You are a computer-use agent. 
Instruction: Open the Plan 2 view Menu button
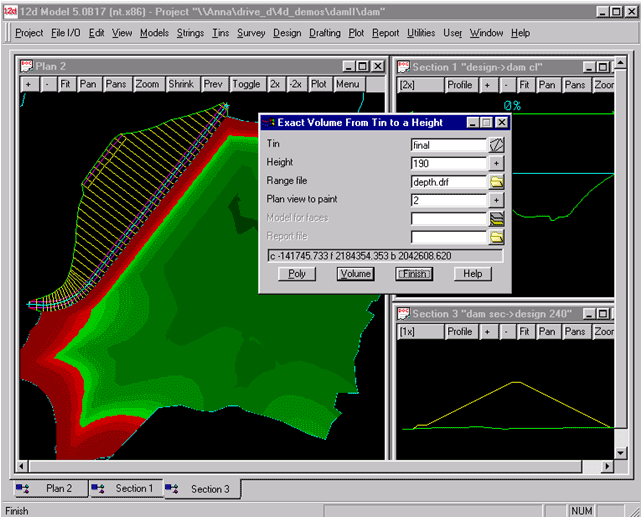click(x=347, y=85)
